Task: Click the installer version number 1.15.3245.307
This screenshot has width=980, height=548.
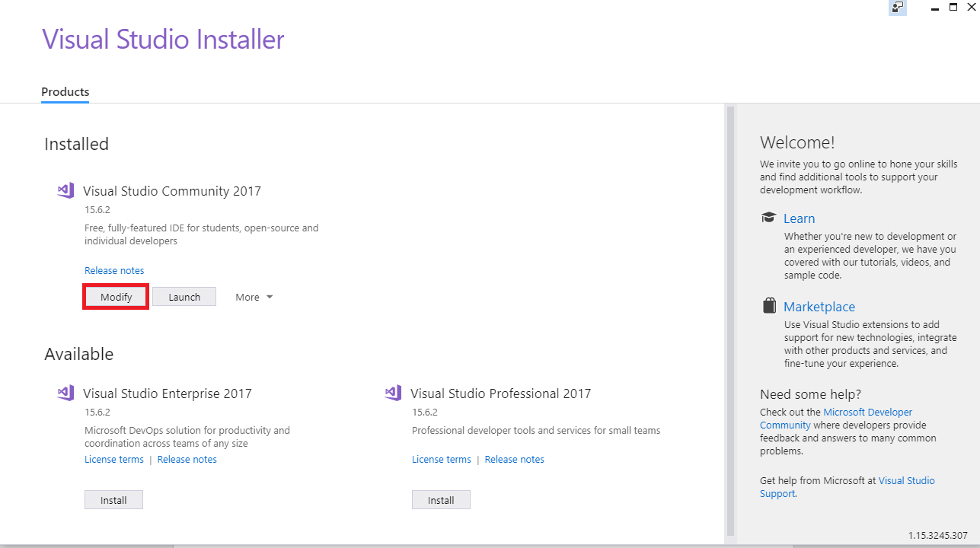Action: 937,535
